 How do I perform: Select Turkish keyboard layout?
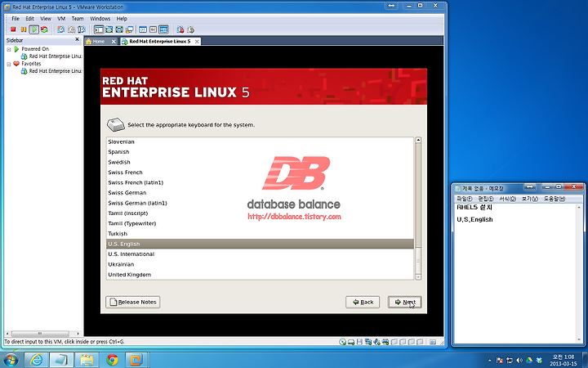coord(260,234)
